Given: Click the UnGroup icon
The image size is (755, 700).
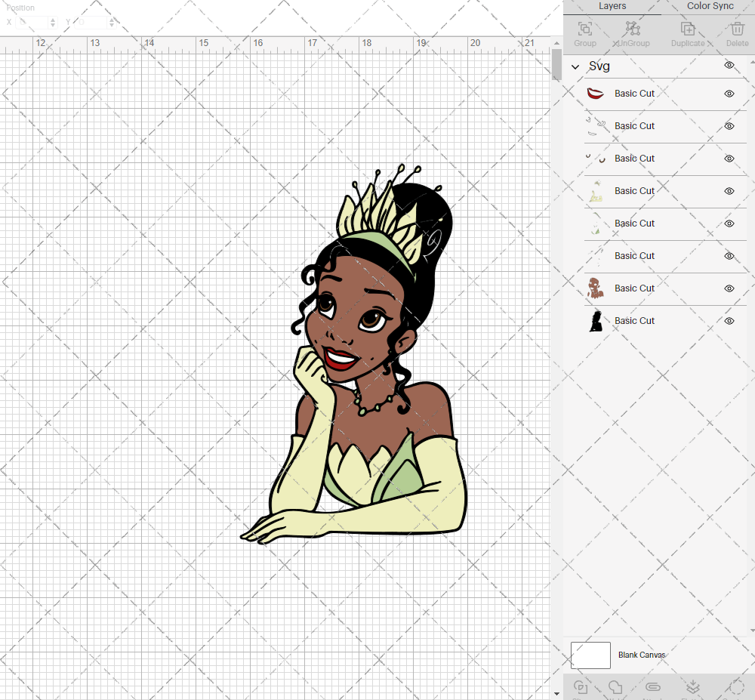Looking at the screenshot, I should point(633,29).
